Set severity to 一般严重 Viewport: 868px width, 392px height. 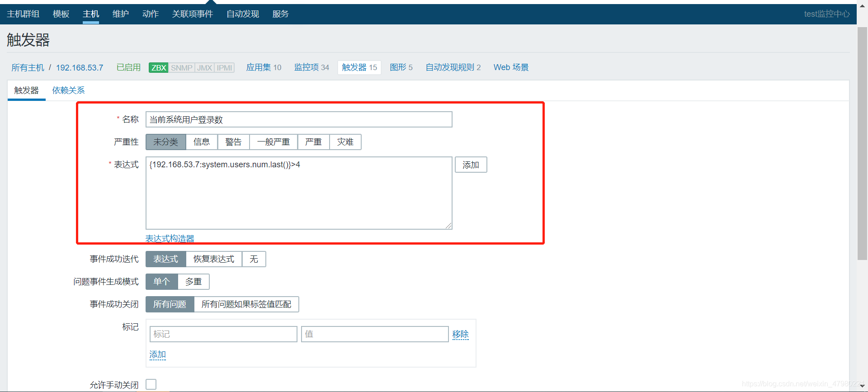pos(274,142)
